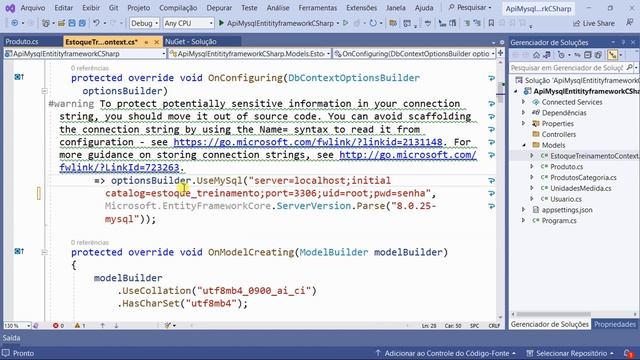Open the project scope ApiMysqlEntitityframeworkCSharp dropdown
This screenshot has height=360, width=640.
point(85,53)
